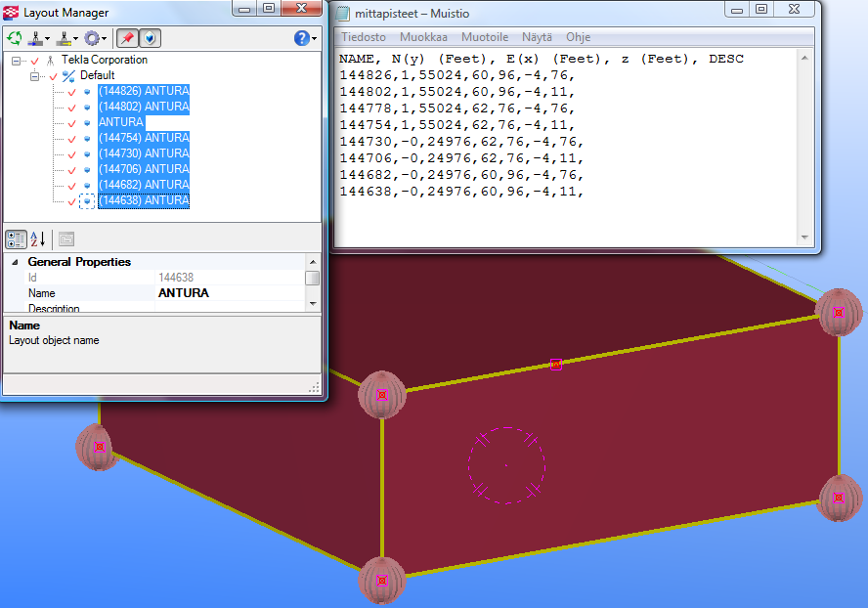Select the (144826) ANTURA tree row
This screenshot has width=868, height=608.
click(144, 91)
